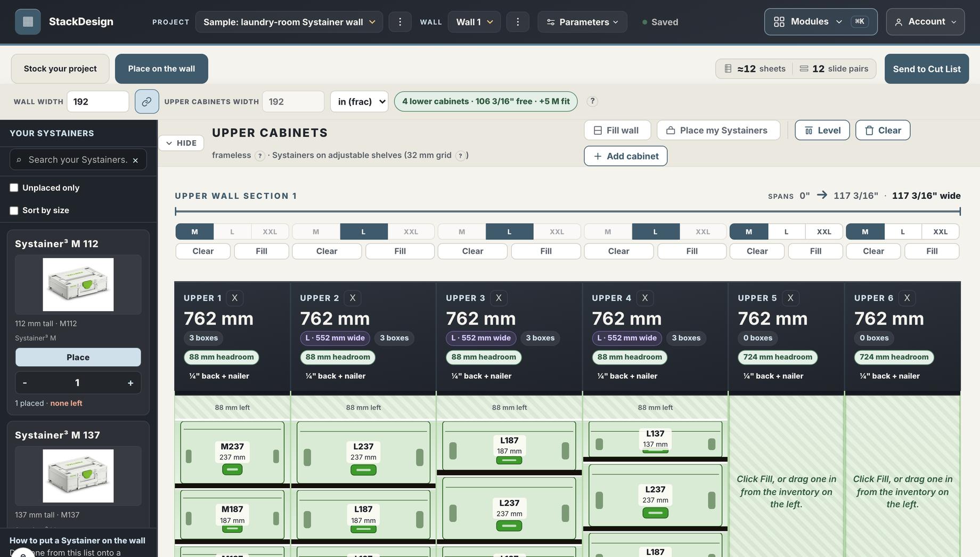The width and height of the screenshot is (980, 557).
Task: Open the project three-dot options menu
Action: 400,22
